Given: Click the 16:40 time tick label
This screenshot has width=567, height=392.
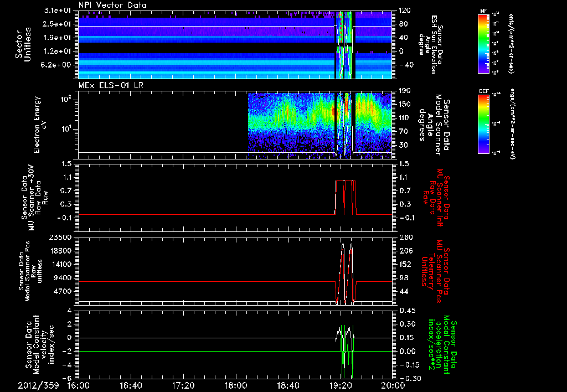Looking at the screenshot, I should pos(131,385).
